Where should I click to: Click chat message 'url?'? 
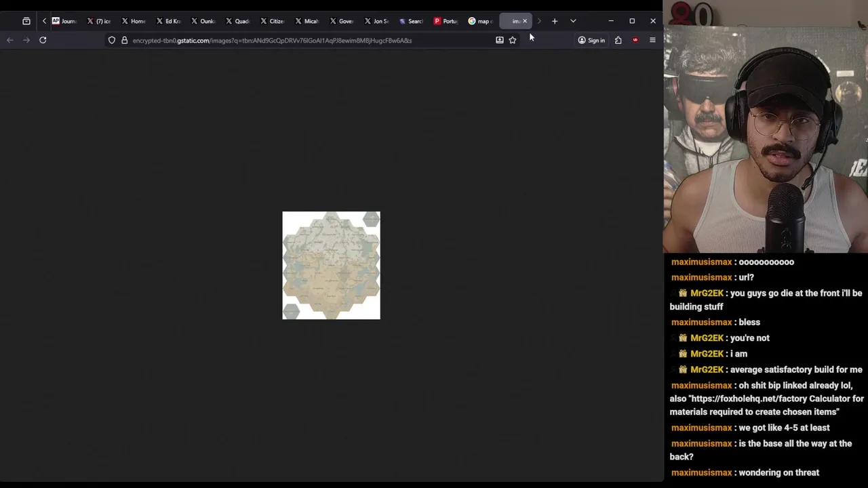pos(746,277)
